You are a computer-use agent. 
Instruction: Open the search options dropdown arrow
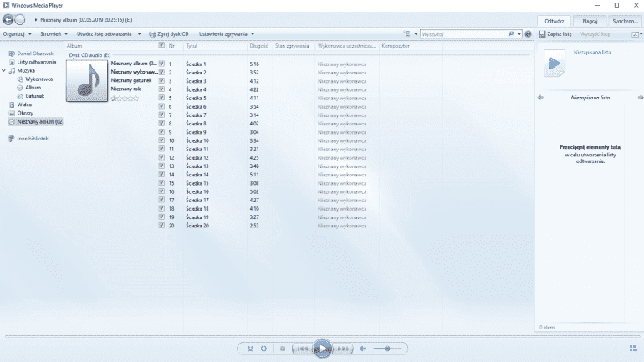click(x=519, y=34)
